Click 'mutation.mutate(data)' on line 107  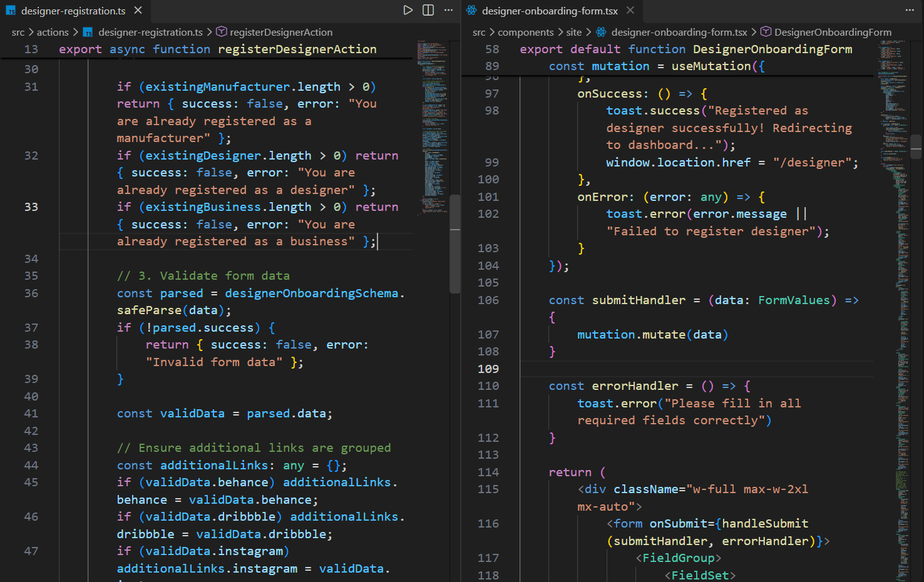pyautogui.click(x=652, y=335)
